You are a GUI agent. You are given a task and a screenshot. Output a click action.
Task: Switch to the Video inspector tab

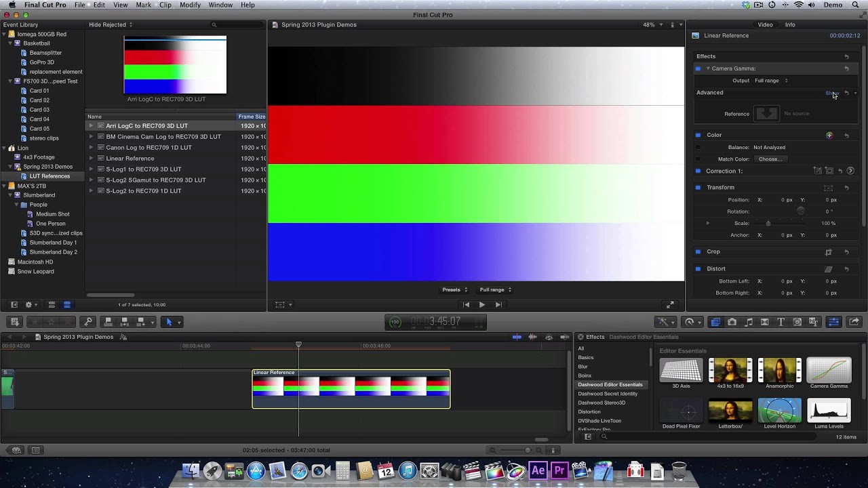tap(765, 25)
